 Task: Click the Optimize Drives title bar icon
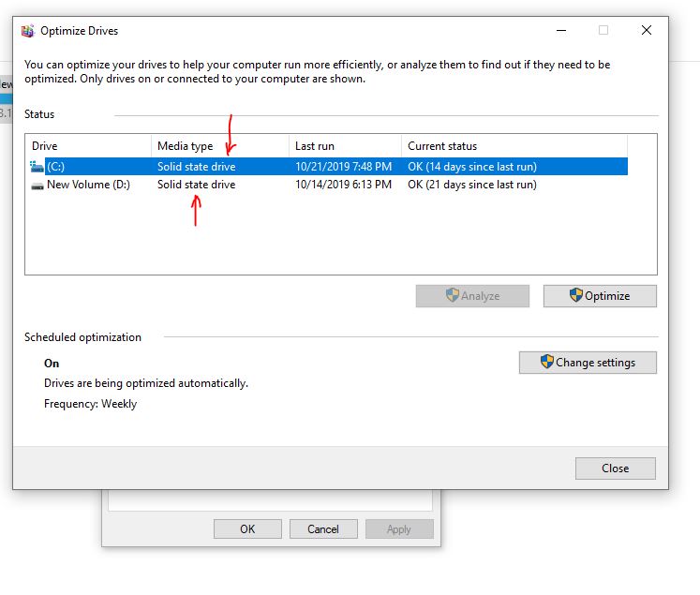(27, 30)
